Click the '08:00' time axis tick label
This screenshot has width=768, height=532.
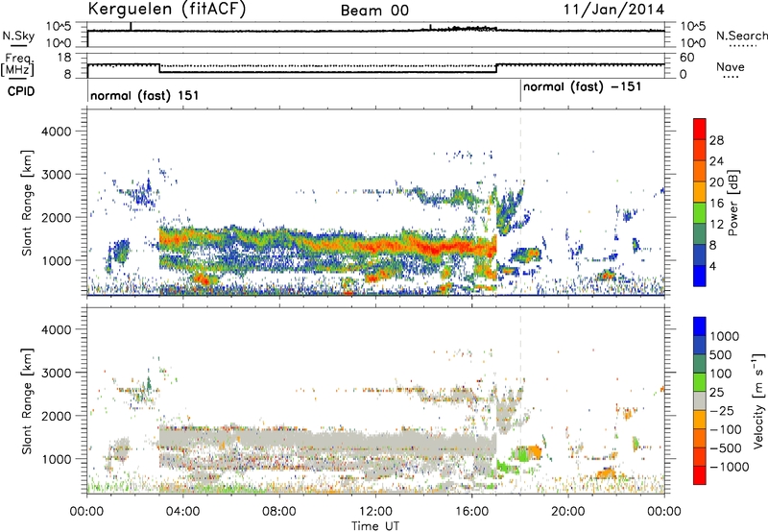pos(279,512)
